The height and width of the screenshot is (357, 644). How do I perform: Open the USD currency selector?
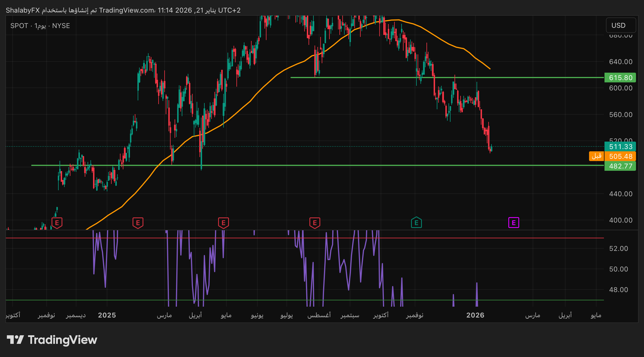621,25
